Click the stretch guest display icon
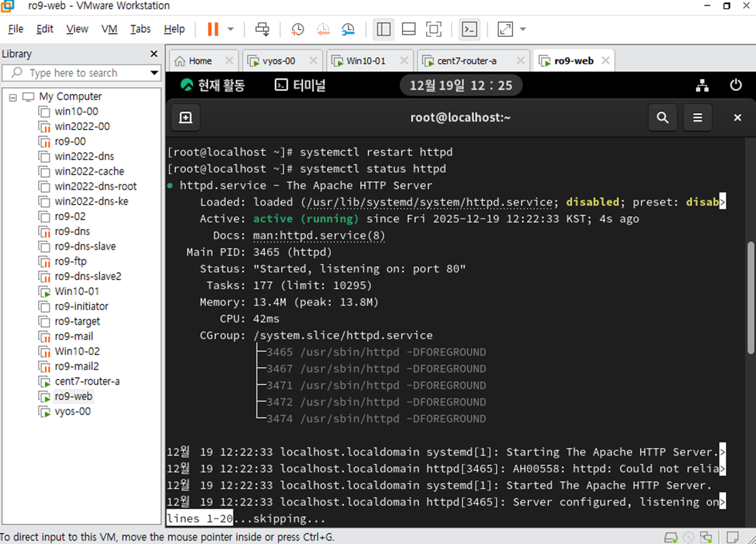Viewport: 756px width, 544px height. pyautogui.click(x=505, y=29)
